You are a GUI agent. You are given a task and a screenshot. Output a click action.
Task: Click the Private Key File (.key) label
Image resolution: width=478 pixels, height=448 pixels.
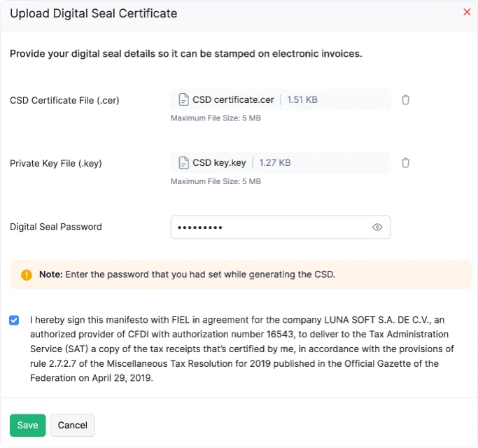56,164
